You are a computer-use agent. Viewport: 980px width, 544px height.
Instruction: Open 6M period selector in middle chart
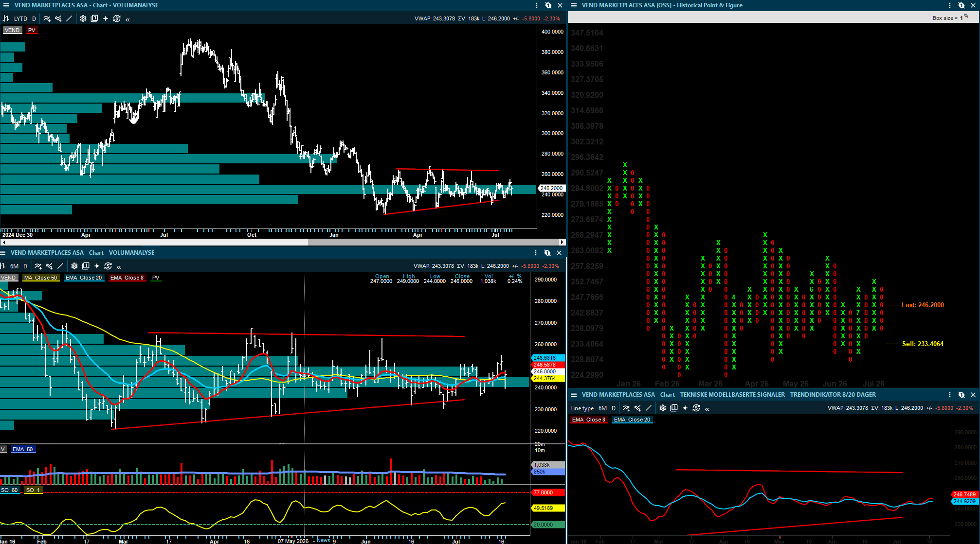[15, 266]
